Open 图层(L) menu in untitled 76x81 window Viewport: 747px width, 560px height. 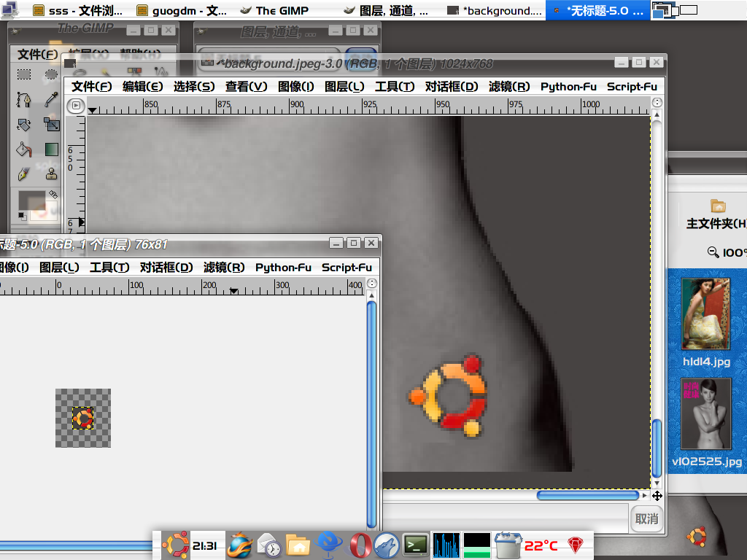59,268
